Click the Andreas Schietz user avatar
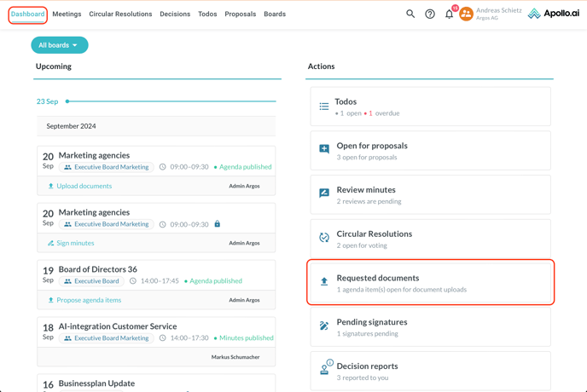 click(x=466, y=14)
